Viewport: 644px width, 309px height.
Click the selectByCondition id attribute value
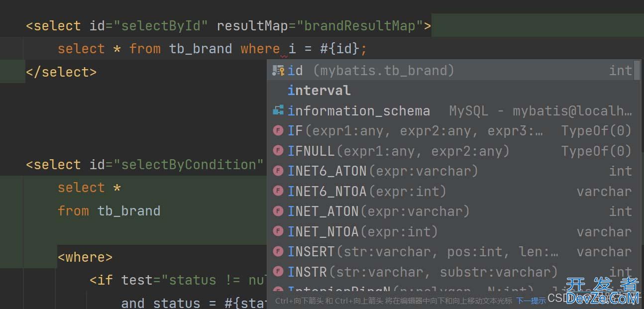(x=188, y=165)
